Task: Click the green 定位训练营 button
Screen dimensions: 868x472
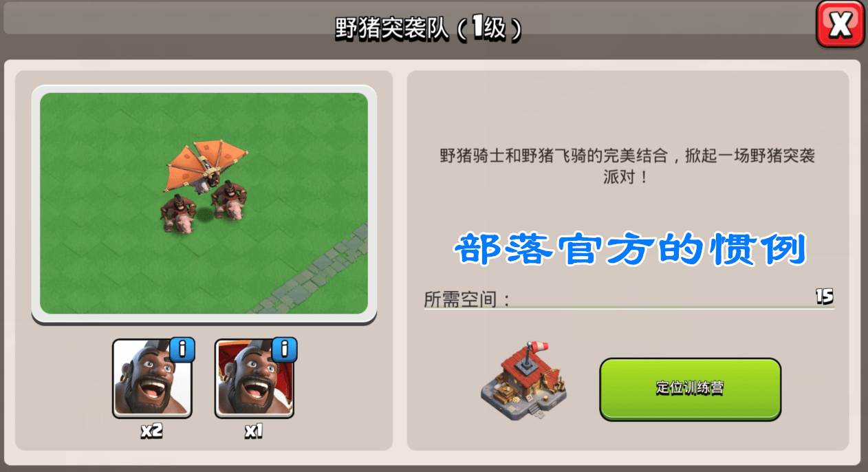Action: click(x=690, y=389)
